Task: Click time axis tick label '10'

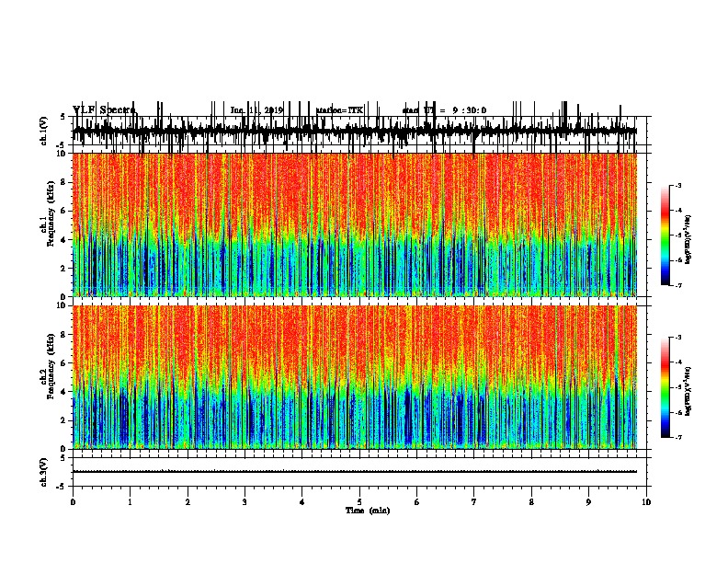Action: tap(646, 502)
